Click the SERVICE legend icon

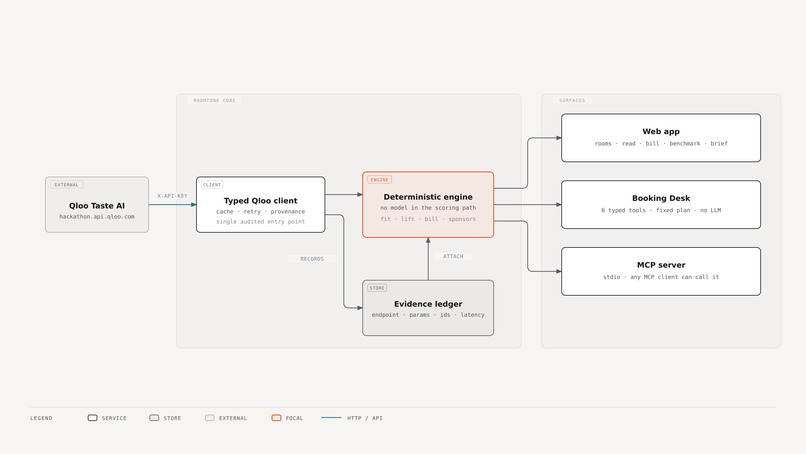(x=93, y=417)
